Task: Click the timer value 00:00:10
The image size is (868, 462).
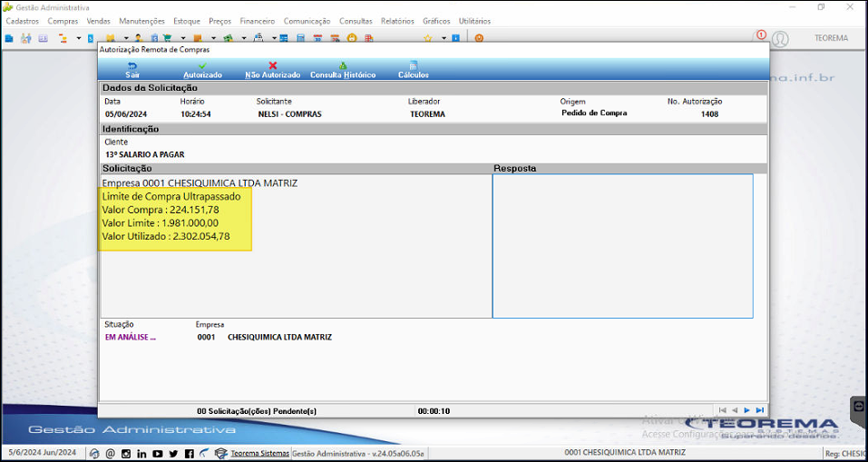Action: point(434,411)
